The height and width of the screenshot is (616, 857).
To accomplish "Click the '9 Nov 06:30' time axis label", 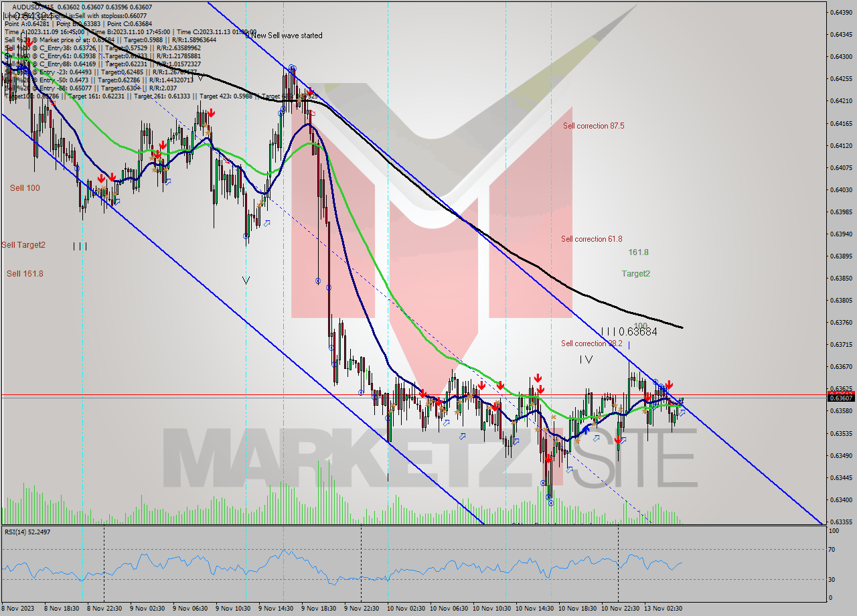I will (x=190, y=609).
